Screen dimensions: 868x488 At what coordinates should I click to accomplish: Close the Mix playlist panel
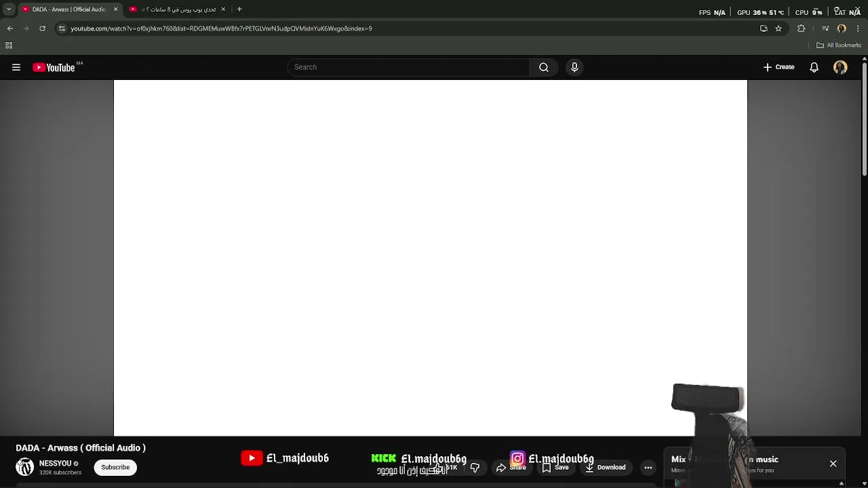(x=833, y=464)
